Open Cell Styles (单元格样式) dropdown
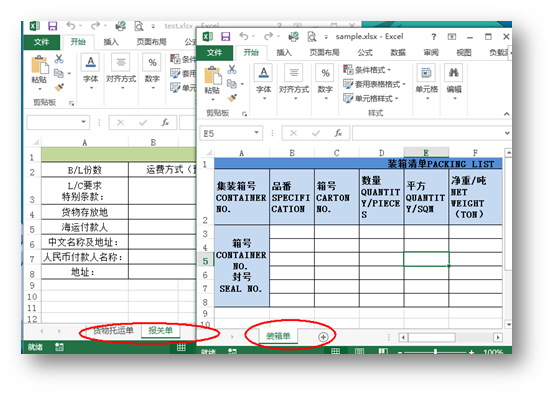554x396 pixels. pyautogui.click(x=370, y=98)
